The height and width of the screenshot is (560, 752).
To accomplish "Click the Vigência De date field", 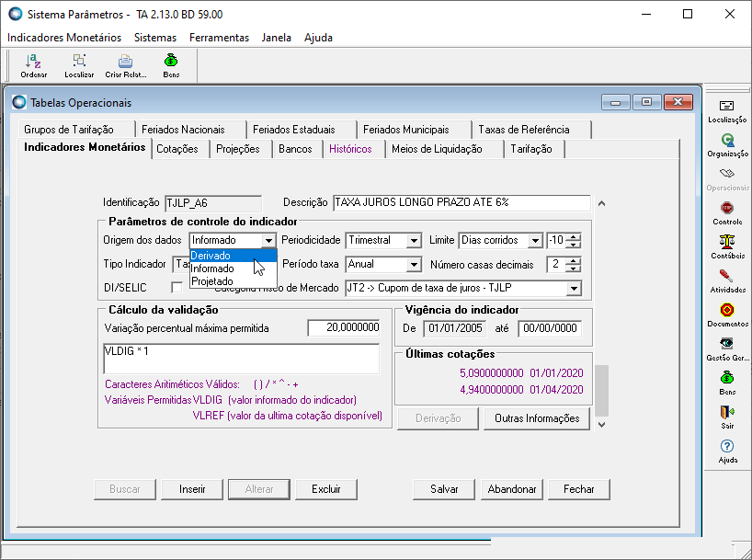I will pos(455,328).
